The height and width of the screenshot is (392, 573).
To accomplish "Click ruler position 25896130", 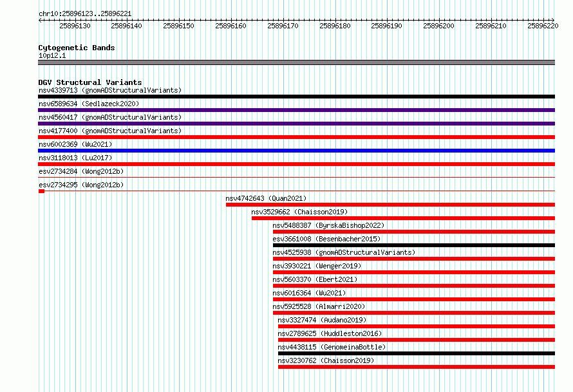I will click(75, 26).
